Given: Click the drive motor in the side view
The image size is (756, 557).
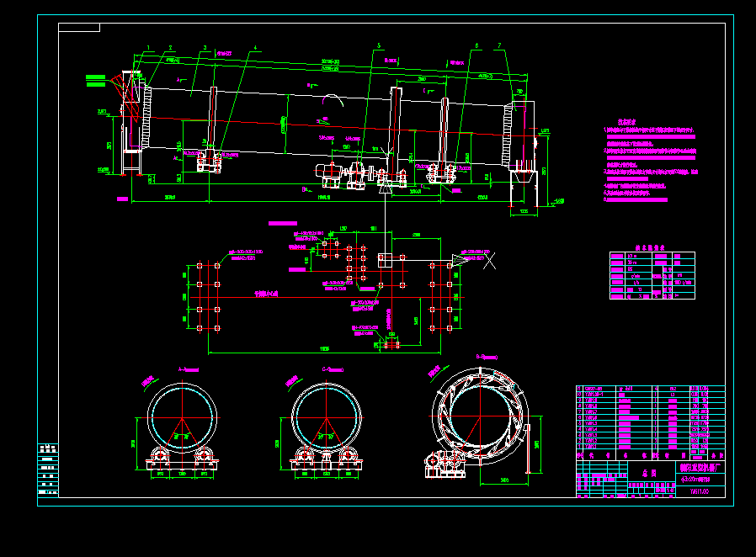Looking at the screenshot, I should point(326,177).
